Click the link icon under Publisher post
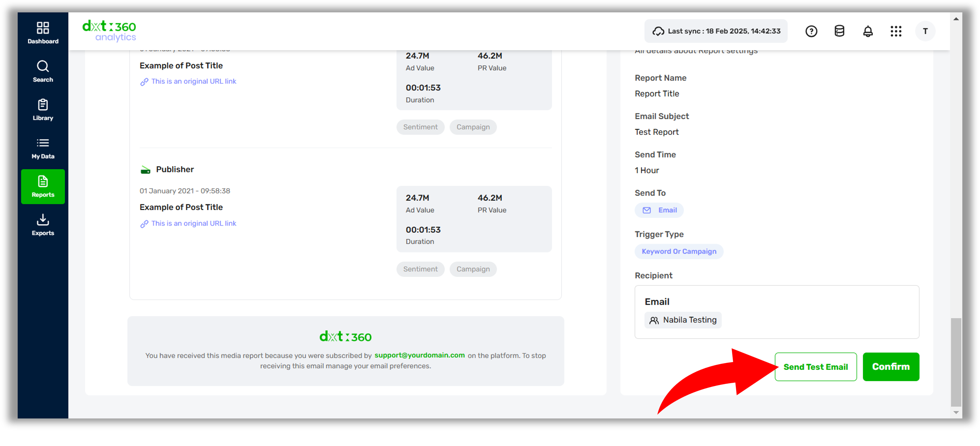This screenshot has height=446, width=980. [144, 224]
